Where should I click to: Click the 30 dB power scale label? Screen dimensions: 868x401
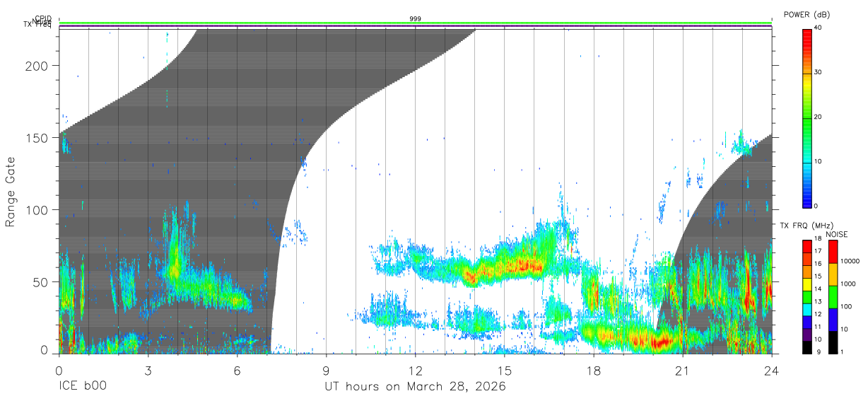pyautogui.click(x=819, y=73)
